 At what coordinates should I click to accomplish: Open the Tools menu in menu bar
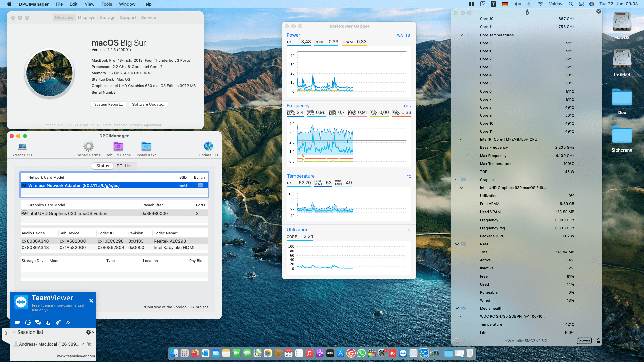tap(107, 4)
